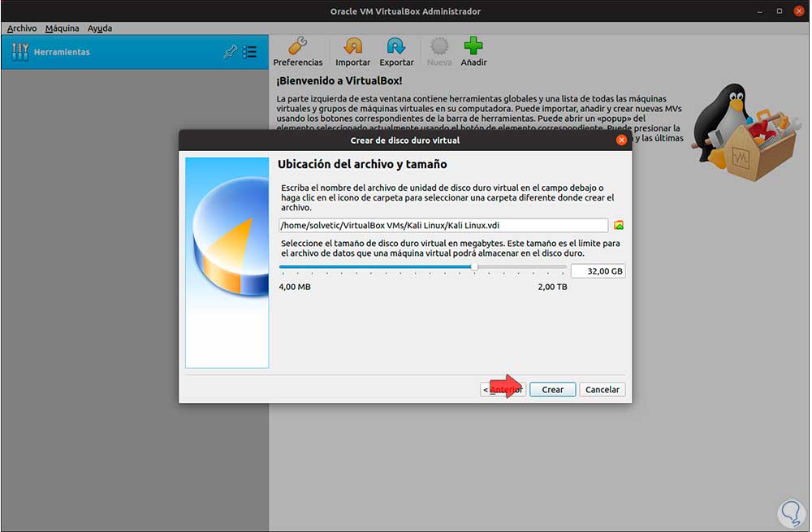Open the list menu icon beside Herramientas
The width and height of the screenshot is (812, 532).
pos(250,52)
